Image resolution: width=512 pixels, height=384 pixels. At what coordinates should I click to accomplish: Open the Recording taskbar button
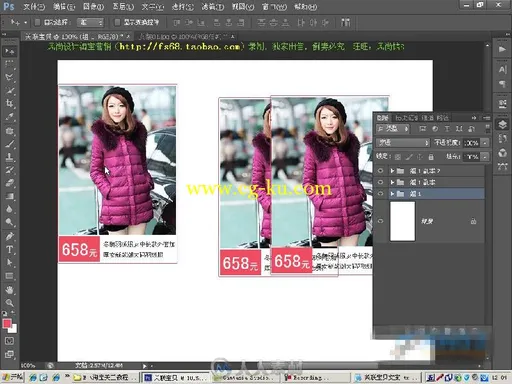(307, 378)
